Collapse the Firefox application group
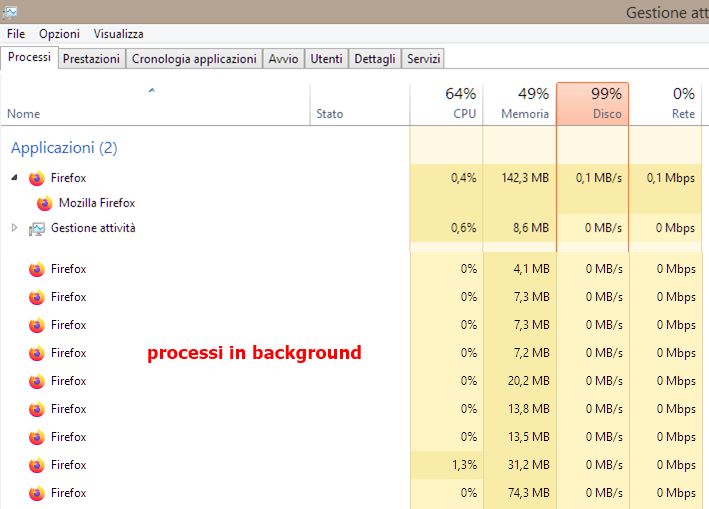The height and width of the screenshot is (509, 709). tap(14, 178)
